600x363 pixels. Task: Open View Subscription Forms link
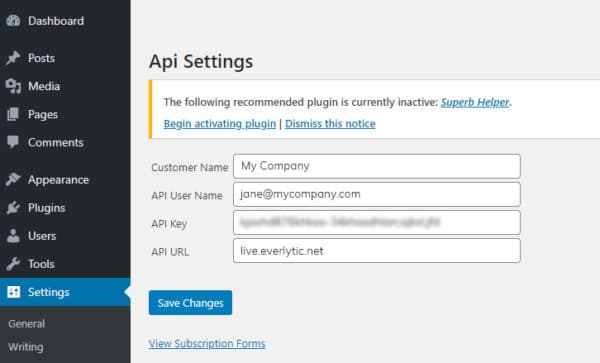click(207, 343)
